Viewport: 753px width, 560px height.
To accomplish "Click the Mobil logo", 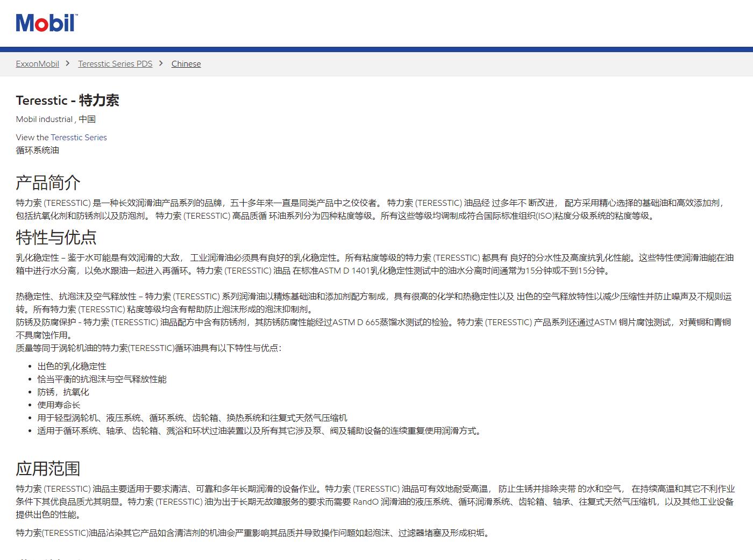I will pyautogui.click(x=47, y=23).
